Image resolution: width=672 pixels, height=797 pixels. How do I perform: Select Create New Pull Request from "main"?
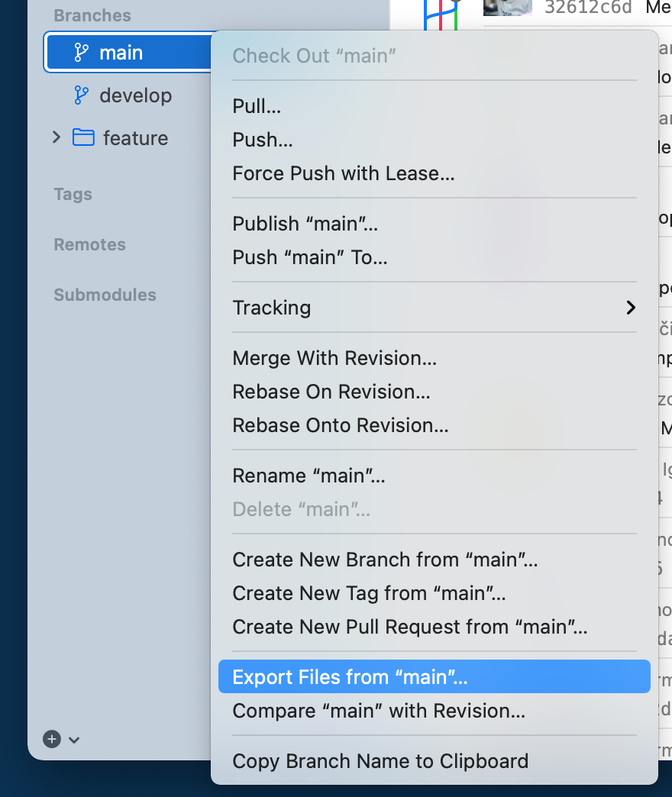(x=410, y=627)
